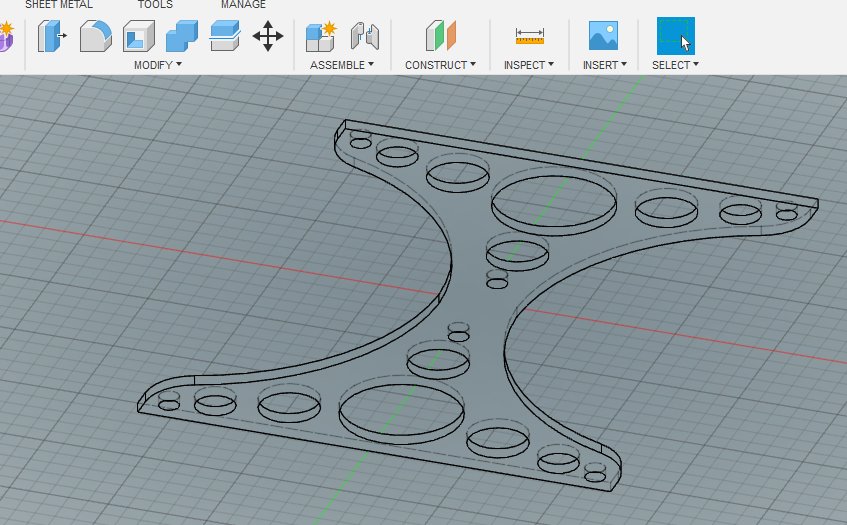Open the ASSEMBLE dropdown menu

pyautogui.click(x=342, y=65)
